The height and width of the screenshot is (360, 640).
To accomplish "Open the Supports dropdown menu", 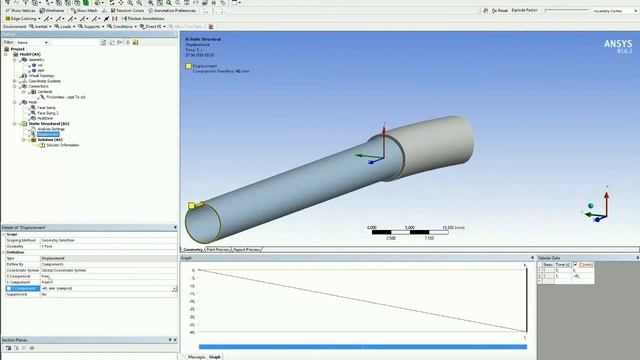I will pyautogui.click(x=91, y=27).
